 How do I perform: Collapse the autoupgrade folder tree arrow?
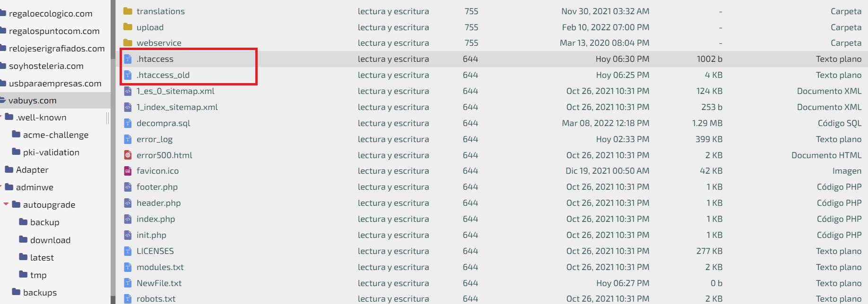tap(6, 204)
